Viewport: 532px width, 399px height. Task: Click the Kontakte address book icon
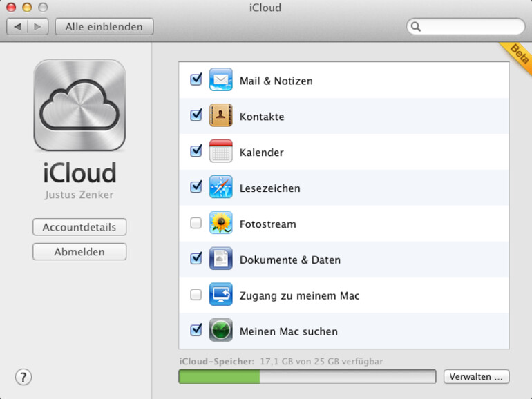(x=221, y=115)
